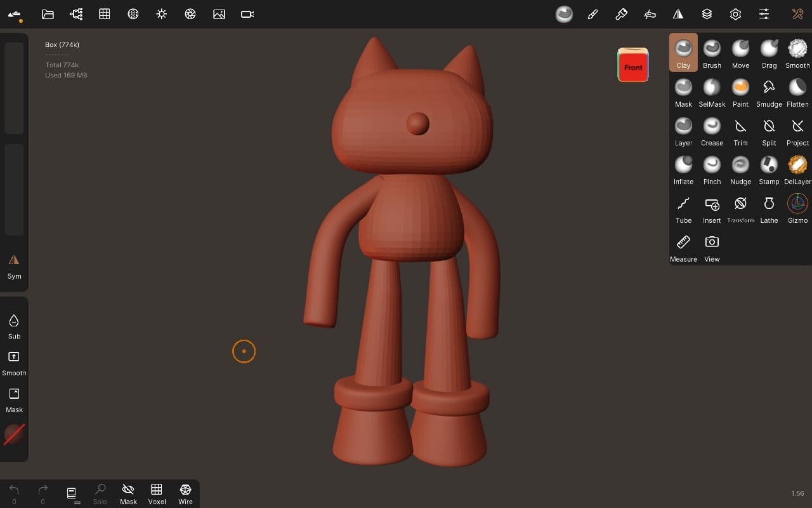The width and height of the screenshot is (812, 508).
Task: Switch to the Paint tool
Action: [740, 90]
